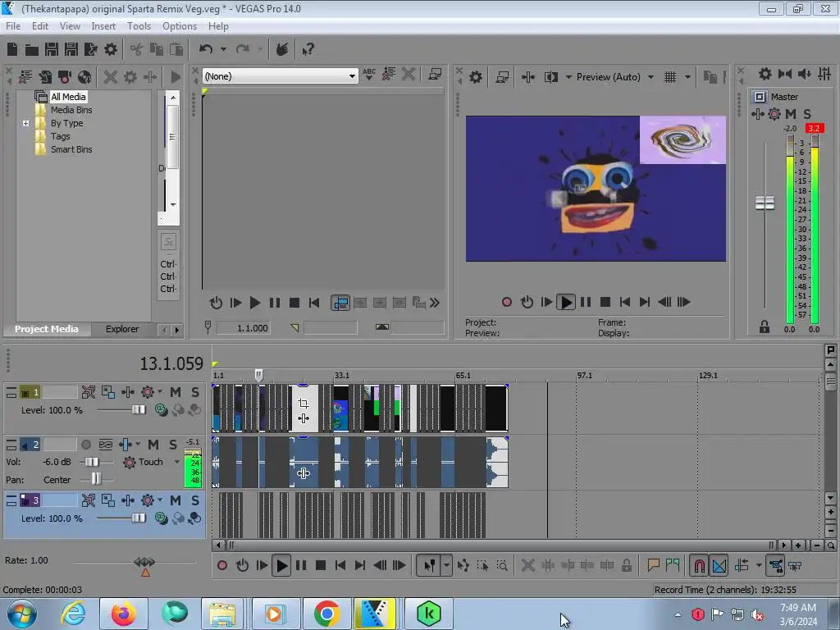The image size is (840, 630).
Task: Mute video track 1 with M button
Action: 176,392
